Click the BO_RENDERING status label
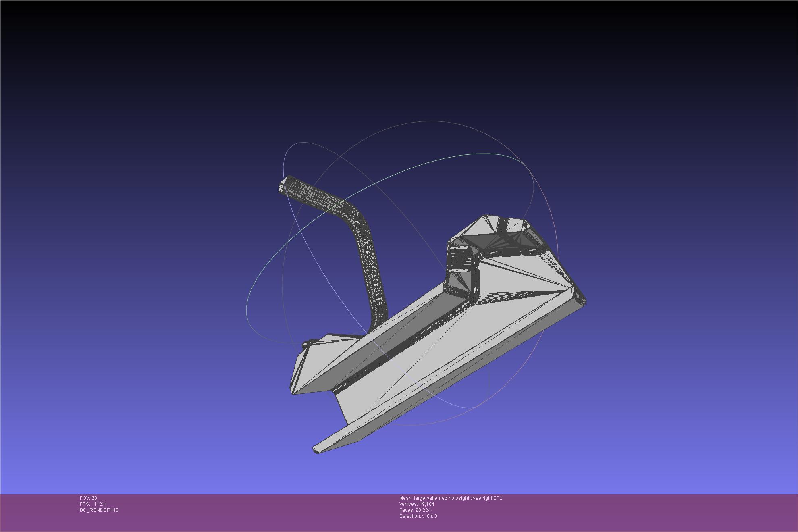The width and height of the screenshot is (798, 532). pos(99,510)
